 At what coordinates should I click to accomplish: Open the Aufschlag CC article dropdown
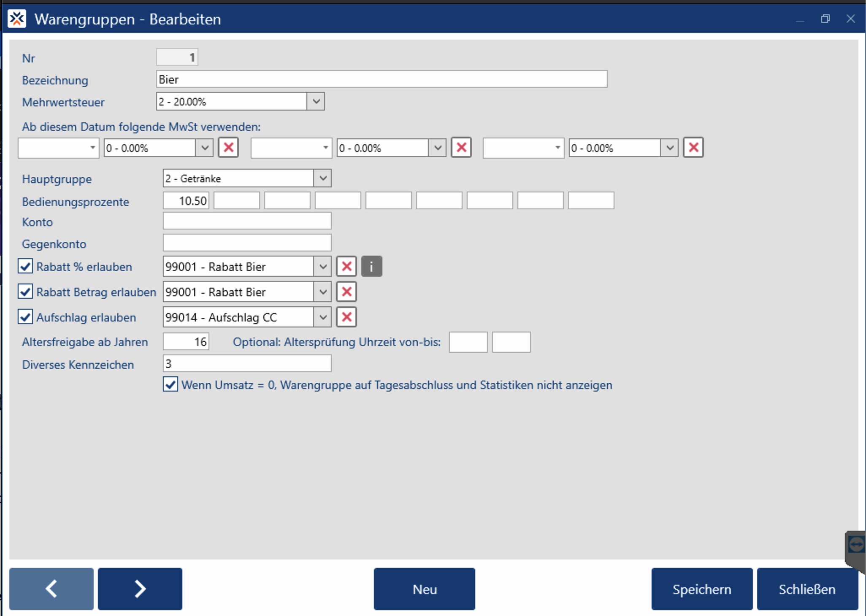pos(323,317)
